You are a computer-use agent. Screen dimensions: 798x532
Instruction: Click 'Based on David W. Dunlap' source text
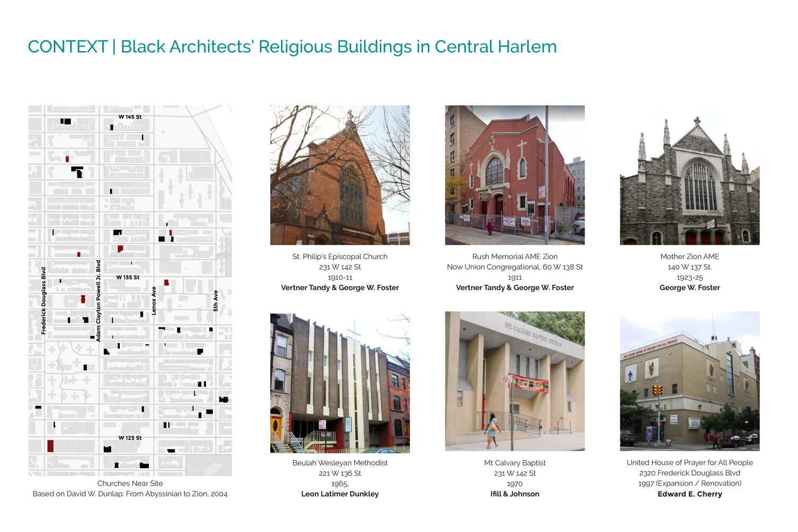[130, 494]
